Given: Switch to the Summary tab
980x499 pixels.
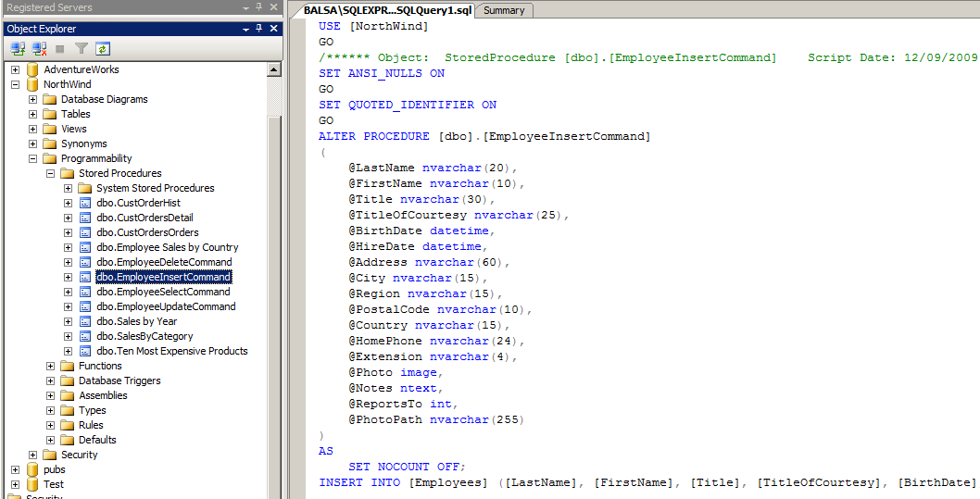Looking at the screenshot, I should point(504,10).
